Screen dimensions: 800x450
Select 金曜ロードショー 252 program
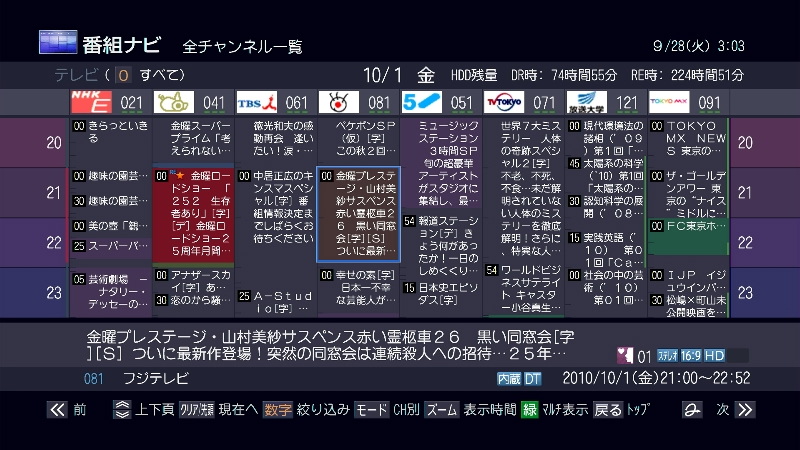click(193, 214)
